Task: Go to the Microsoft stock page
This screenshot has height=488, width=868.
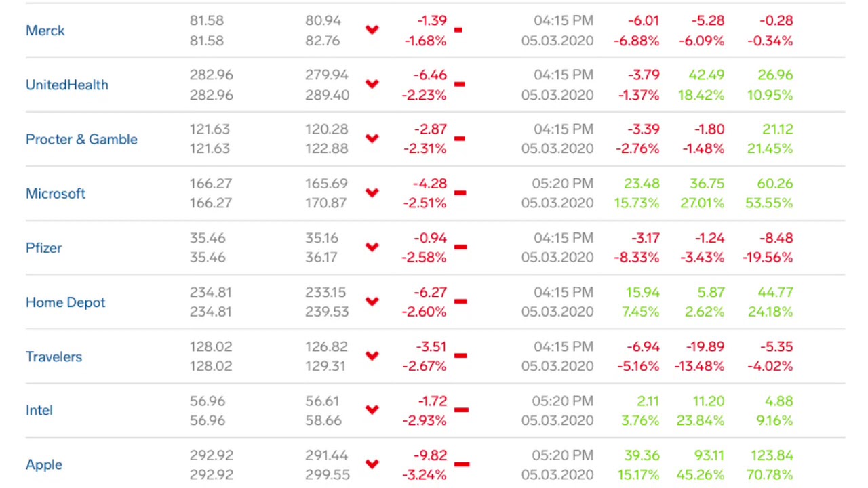Action: (x=56, y=193)
